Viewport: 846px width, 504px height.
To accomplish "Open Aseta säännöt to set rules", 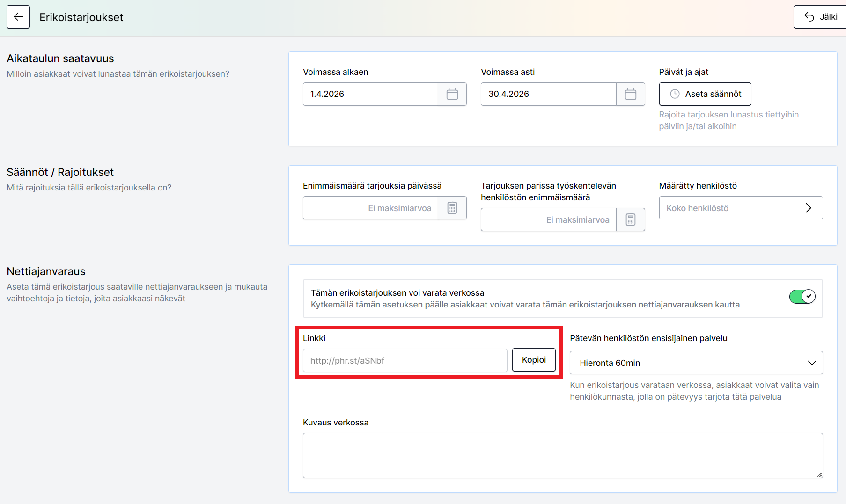I will pyautogui.click(x=705, y=94).
